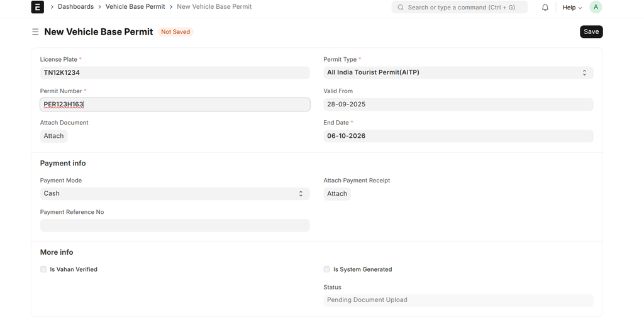Image resolution: width=644 pixels, height=319 pixels.
Task: Click the search magnifier icon
Action: point(401,8)
